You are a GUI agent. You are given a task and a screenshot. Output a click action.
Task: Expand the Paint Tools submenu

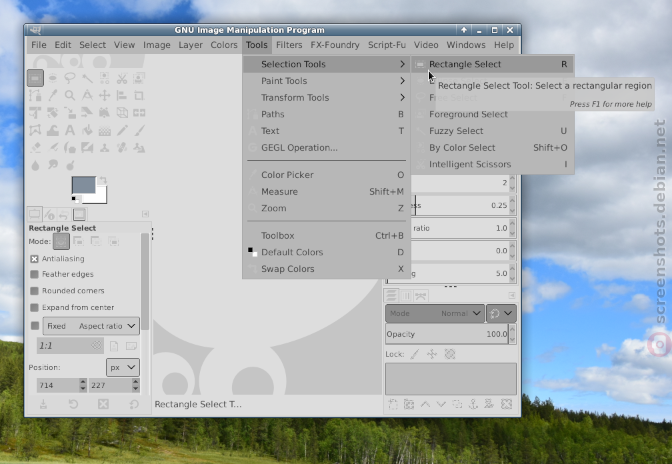click(326, 81)
